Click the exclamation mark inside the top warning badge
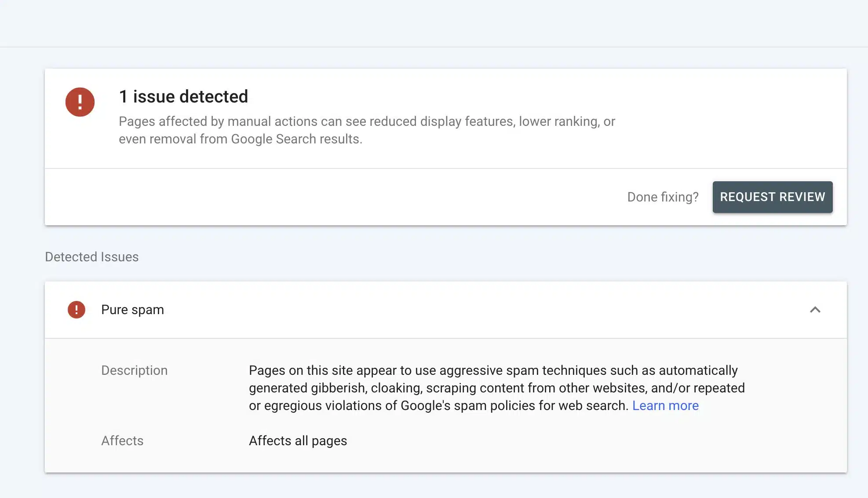 point(80,102)
